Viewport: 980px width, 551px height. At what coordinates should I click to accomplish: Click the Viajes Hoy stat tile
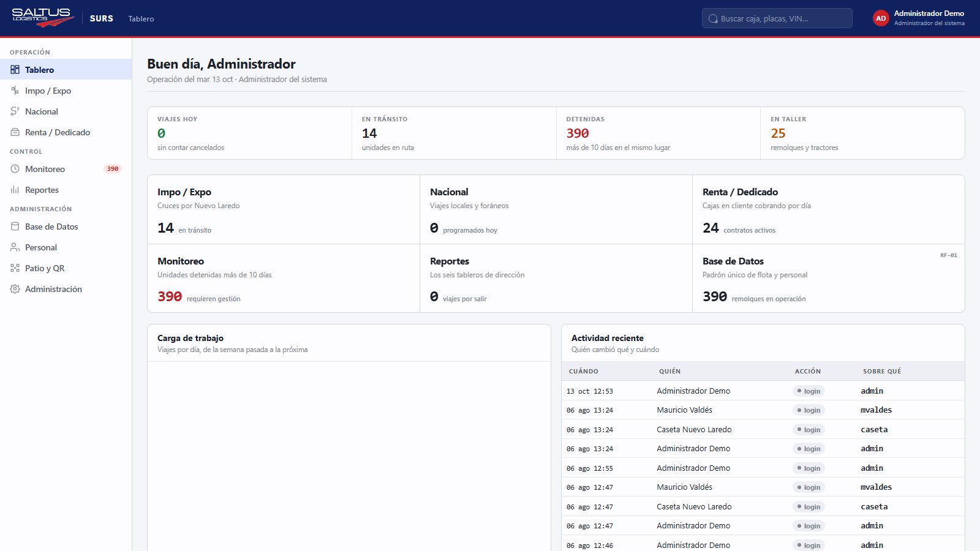pyautogui.click(x=249, y=133)
